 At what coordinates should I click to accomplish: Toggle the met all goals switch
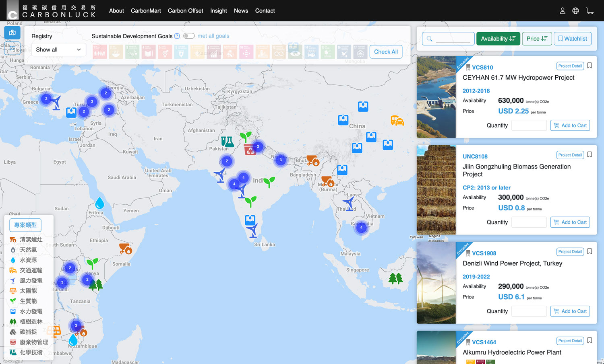(189, 36)
